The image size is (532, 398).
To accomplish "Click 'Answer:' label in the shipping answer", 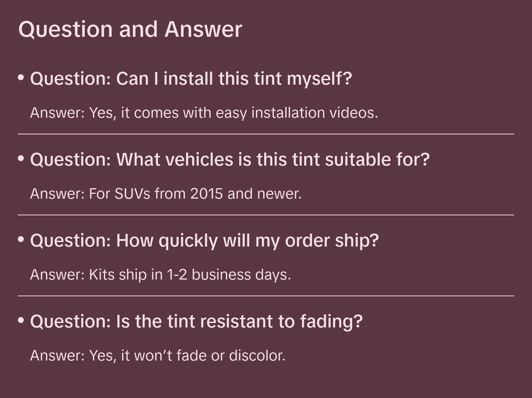I will (58, 275).
